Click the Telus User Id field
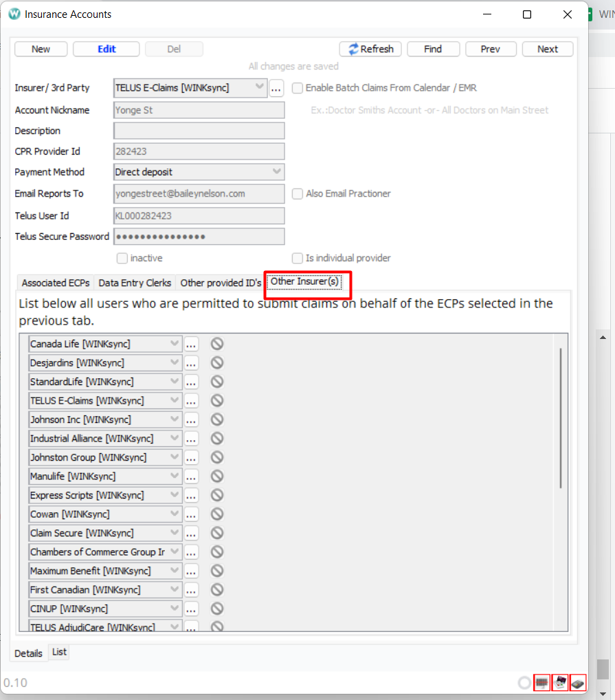The image size is (615, 700). coord(199,216)
